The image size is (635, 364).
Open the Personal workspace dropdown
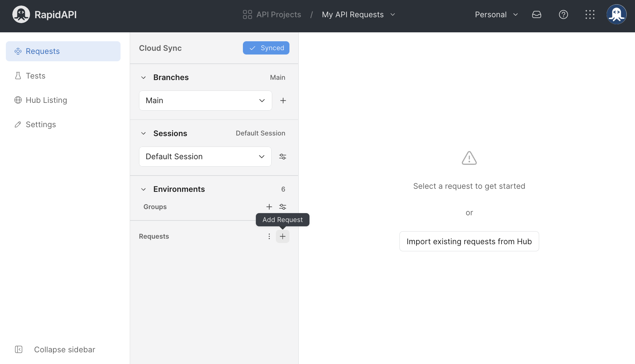tap(496, 14)
